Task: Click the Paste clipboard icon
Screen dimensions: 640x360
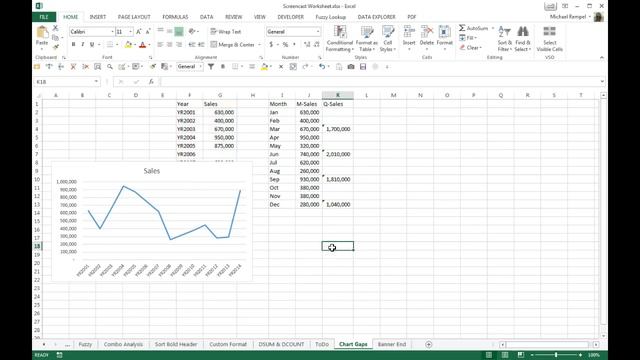Action: (42, 32)
